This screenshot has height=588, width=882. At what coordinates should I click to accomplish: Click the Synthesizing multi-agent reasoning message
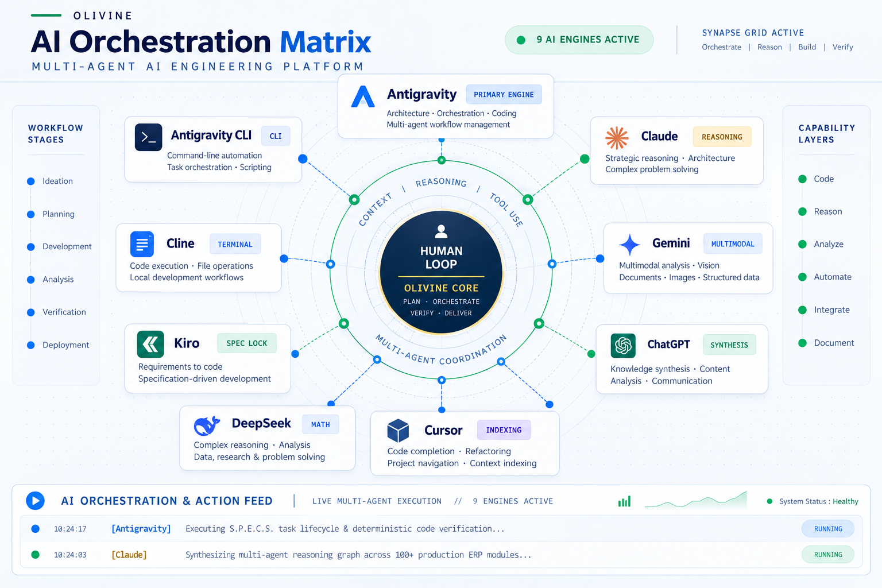tap(358, 555)
